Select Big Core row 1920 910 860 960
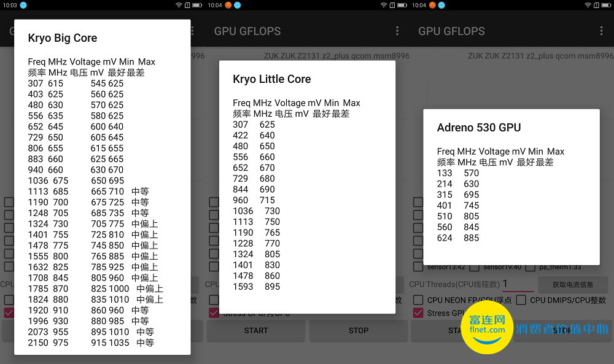Screen dimensions: 614x364 point(88,311)
